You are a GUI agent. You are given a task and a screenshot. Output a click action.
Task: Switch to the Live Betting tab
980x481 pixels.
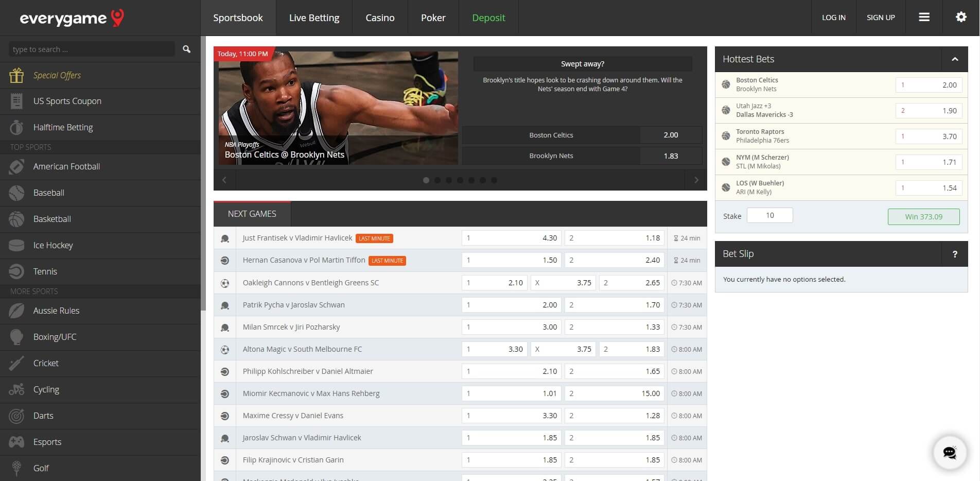[x=314, y=18]
